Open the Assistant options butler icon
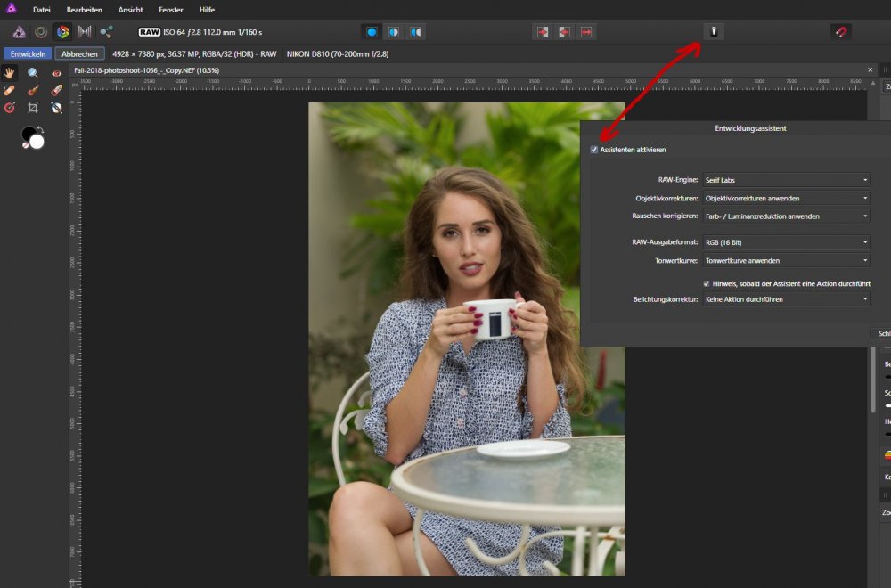 pos(714,32)
